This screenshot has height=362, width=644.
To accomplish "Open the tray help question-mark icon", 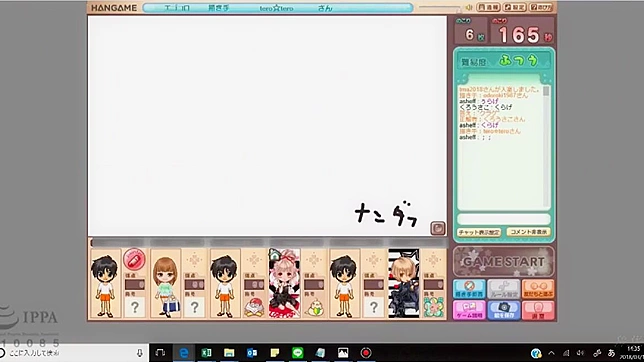I will tap(536, 353).
